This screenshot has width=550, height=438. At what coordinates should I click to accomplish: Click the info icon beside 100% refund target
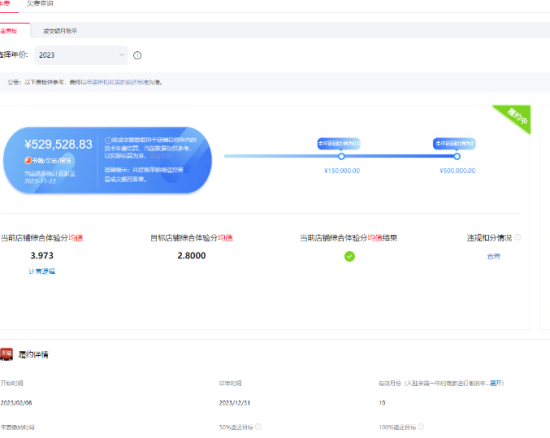point(421,426)
